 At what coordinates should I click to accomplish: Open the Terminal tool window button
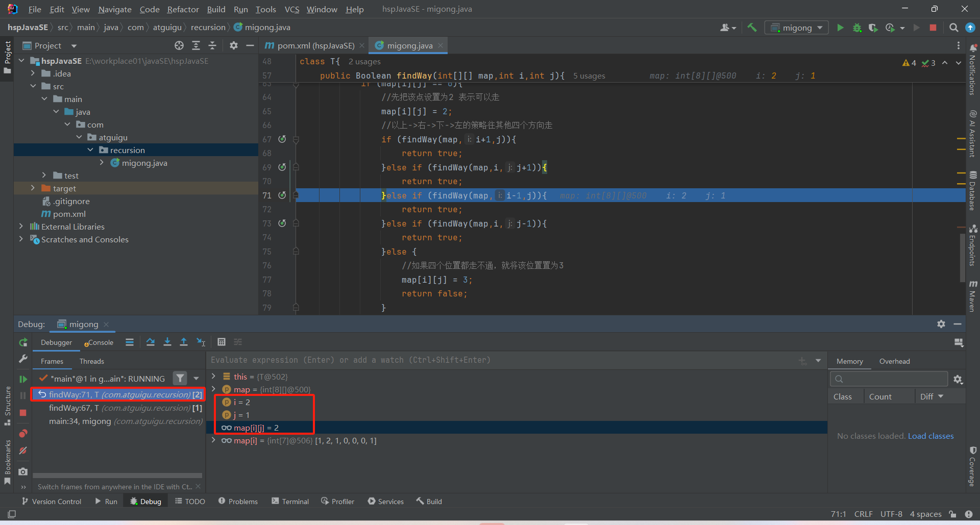tap(290, 502)
